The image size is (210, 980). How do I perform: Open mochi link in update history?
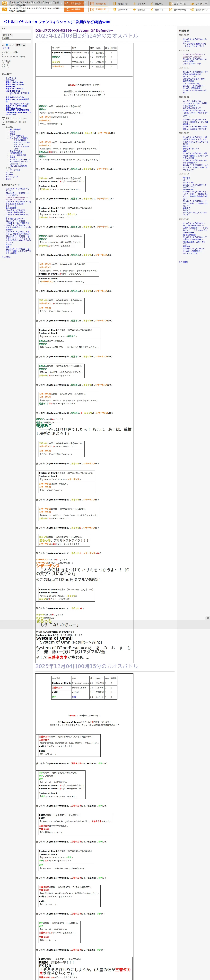[186, 115]
